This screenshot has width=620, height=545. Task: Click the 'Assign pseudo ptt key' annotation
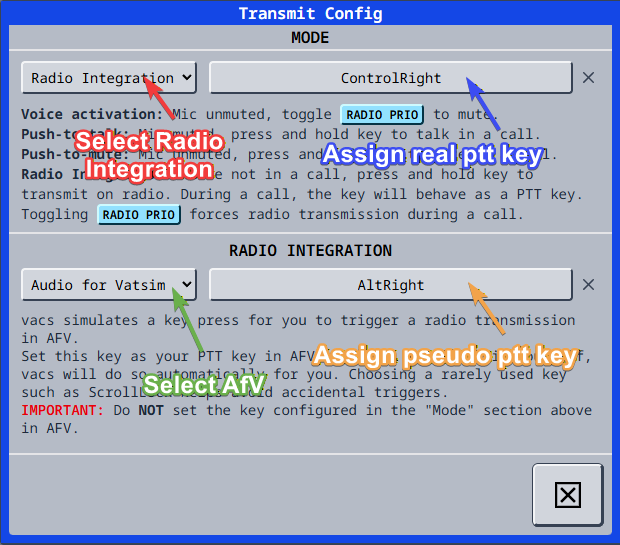click(445, 355)
